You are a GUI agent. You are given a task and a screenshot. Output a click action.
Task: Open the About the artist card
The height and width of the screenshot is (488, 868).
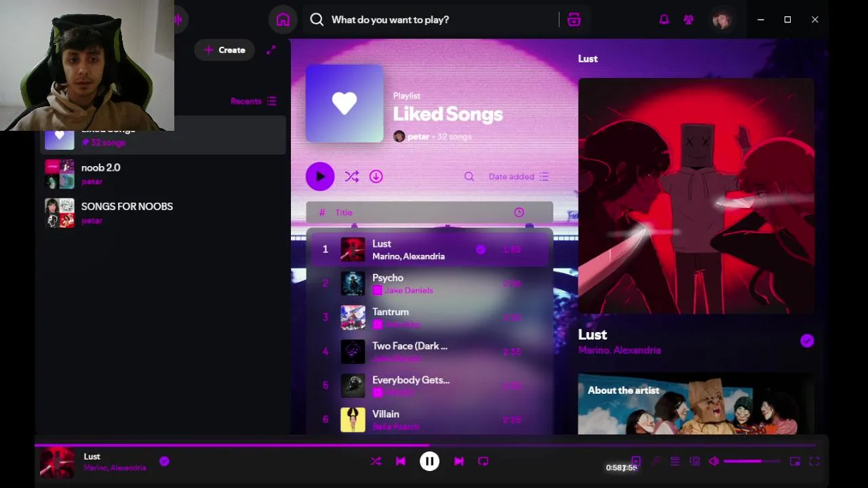(x=696, y=404)
